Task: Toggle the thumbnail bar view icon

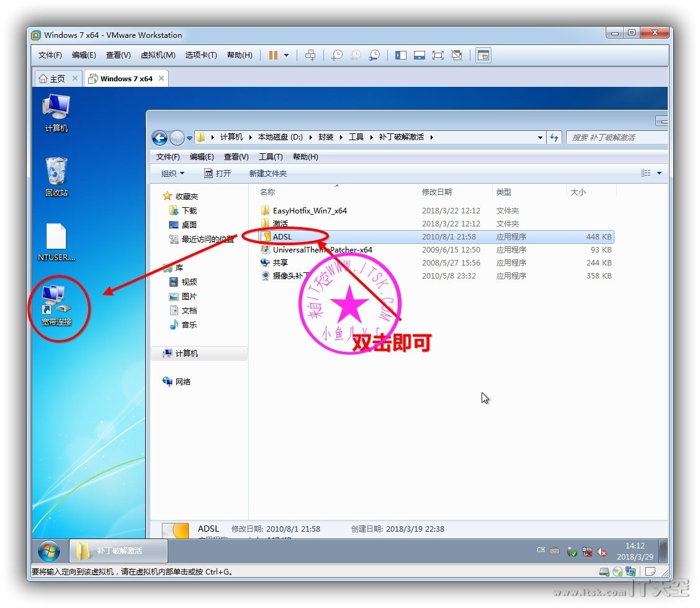Action: (420, 55)
